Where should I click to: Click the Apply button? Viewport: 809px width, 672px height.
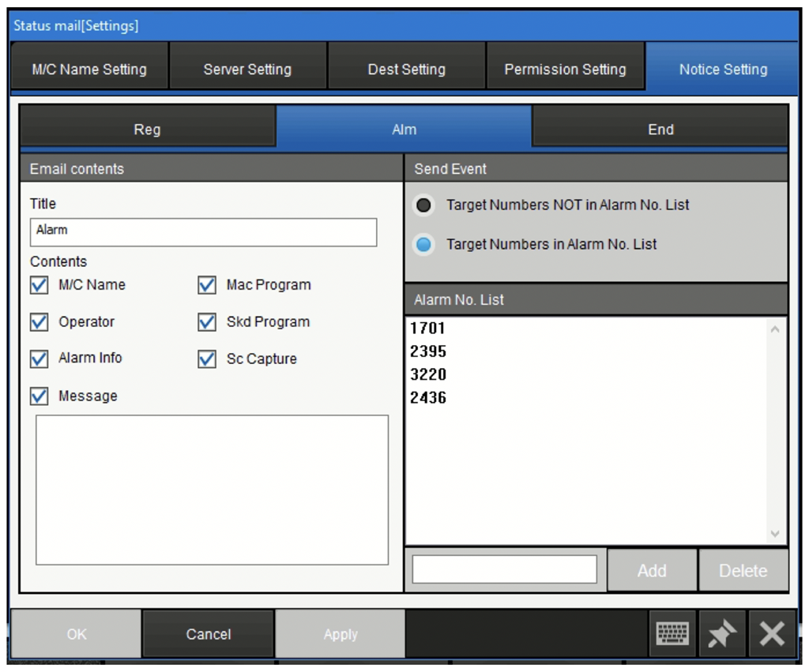click(341, 634)
